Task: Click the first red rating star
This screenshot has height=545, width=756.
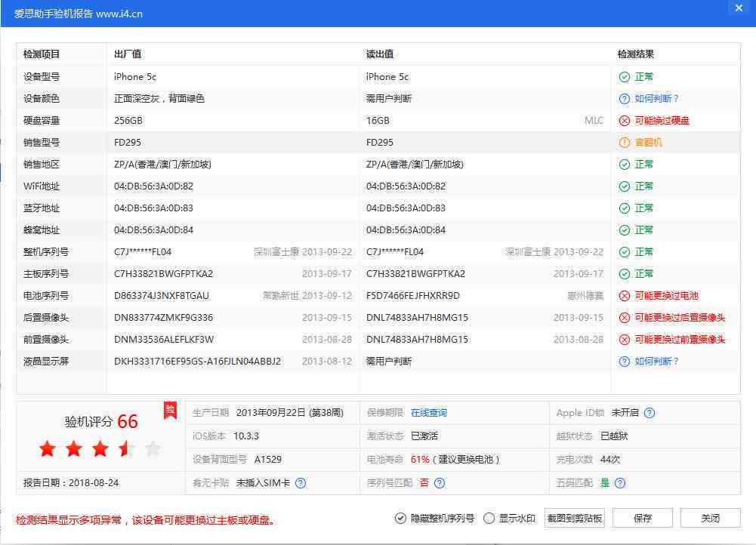Action: tap(48, 448)
